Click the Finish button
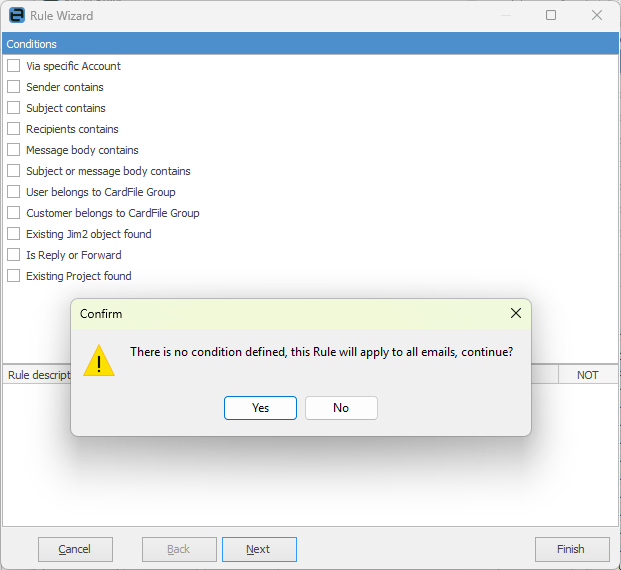Image resolution: width=621 pixels, height=570 pixels. click(572, 549)
